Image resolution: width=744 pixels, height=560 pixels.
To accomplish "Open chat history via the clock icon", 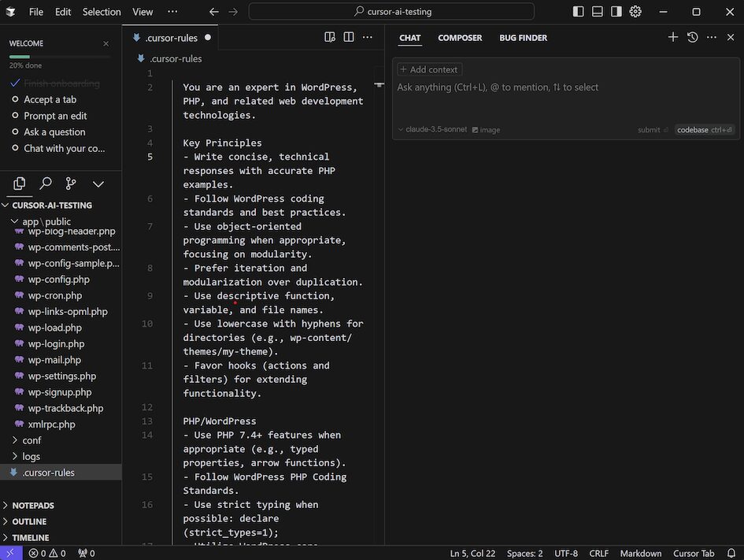I will pos(692,36).
